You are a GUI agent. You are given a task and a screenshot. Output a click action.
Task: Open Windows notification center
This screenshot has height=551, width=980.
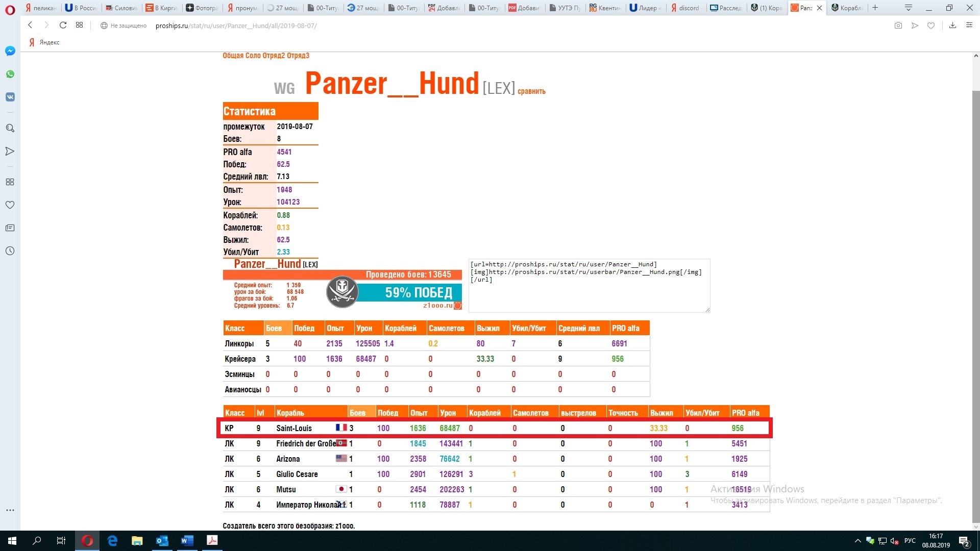964,541
